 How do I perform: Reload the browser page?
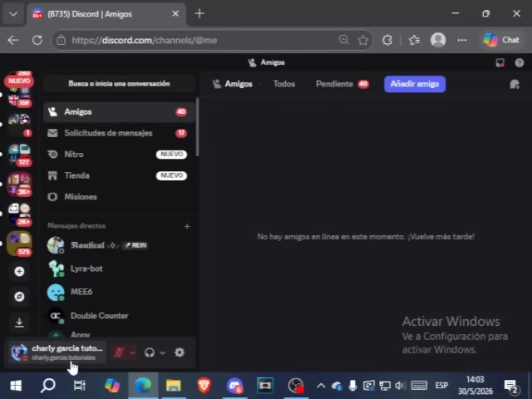click(37, 40)
